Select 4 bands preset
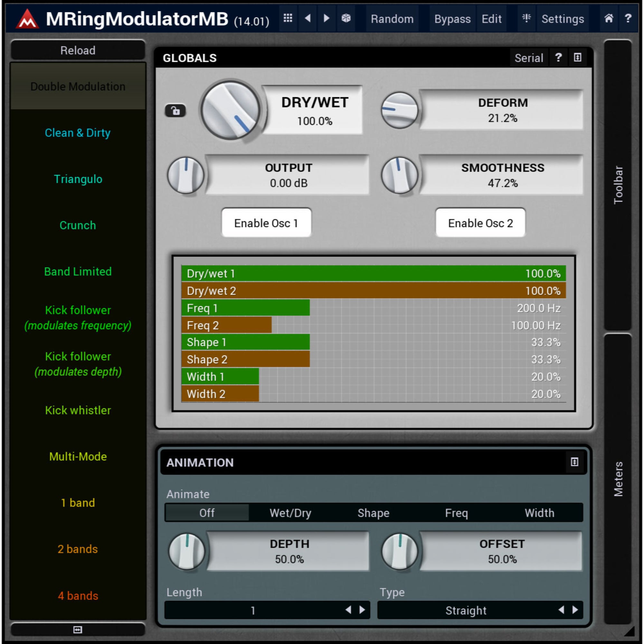 point(78,596)
